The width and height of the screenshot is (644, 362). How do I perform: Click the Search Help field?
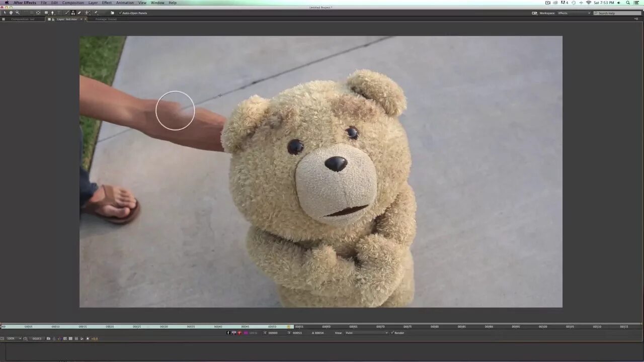[x=617, y=13]
